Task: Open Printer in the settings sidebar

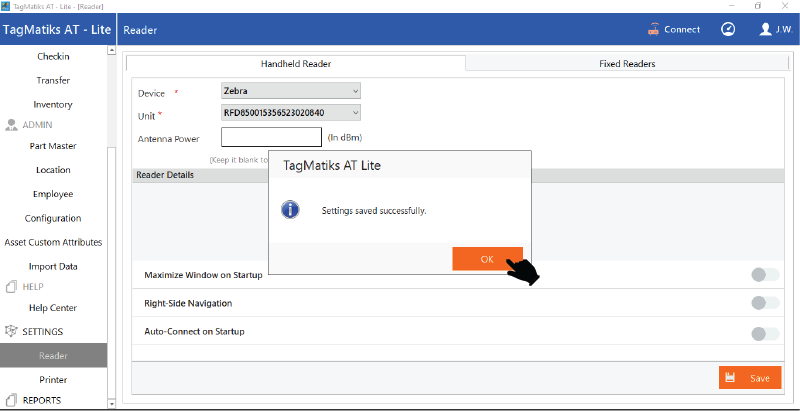Action: pos(53,379)
